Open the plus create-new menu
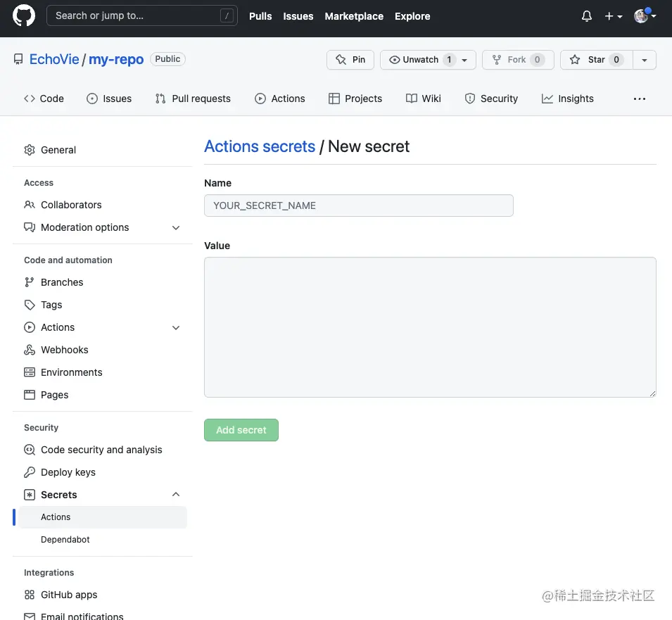This screenshot has width=672, height=620. click(613, 16)
